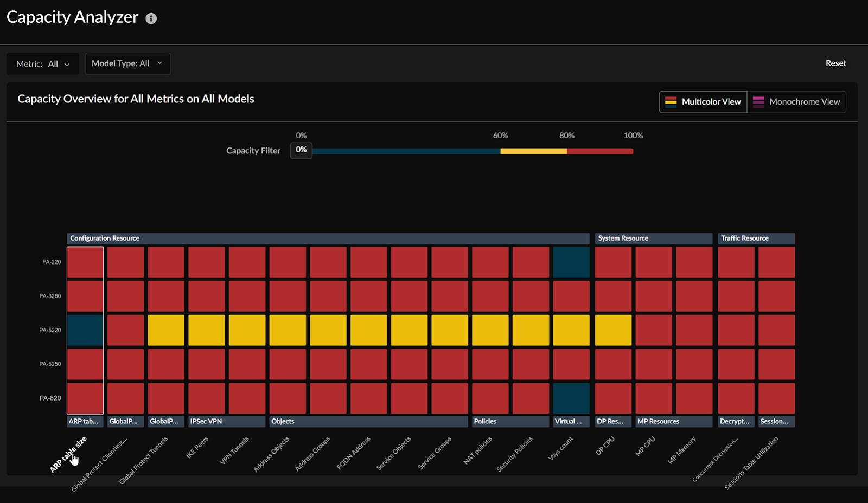868x503 pixels.
Task: Click the info icon beside Capacity Analyzer
Action: 151,18
